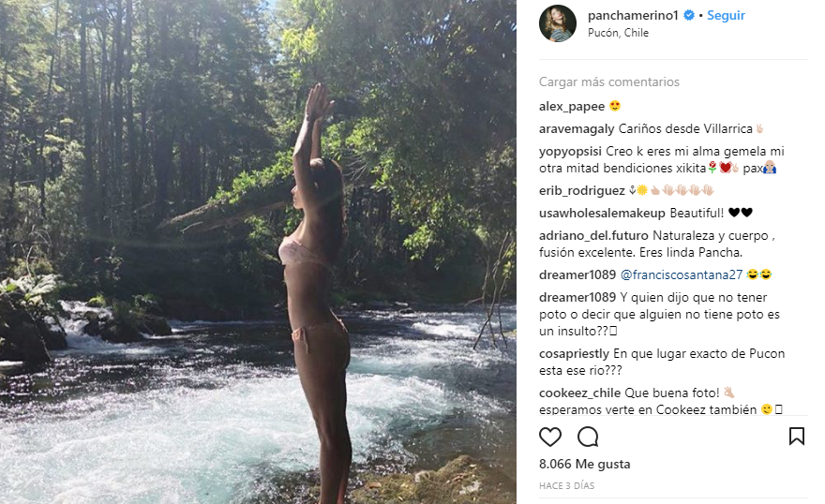Show the 8.066 Me gusta likes list
Screen dimensions: 825x504
point(585,465)
